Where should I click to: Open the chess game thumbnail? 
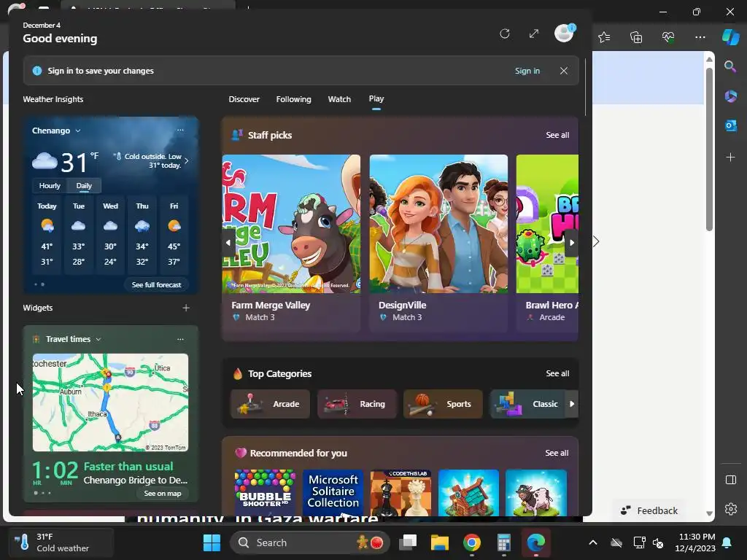point(400,492)
